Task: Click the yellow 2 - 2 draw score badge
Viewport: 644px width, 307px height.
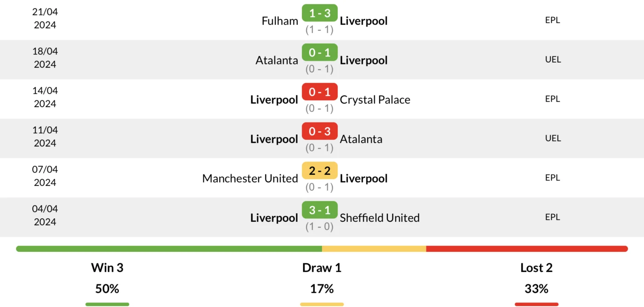Action: [320, 171]
